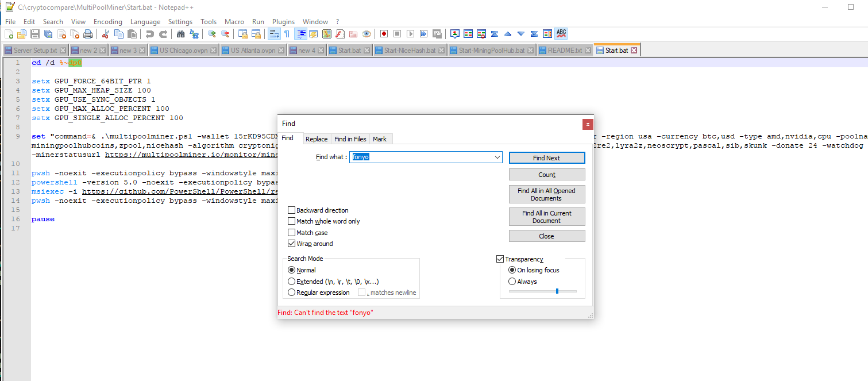
Task: Toggle word wrap in the toolbar
Action: click(x=274, y=33)
